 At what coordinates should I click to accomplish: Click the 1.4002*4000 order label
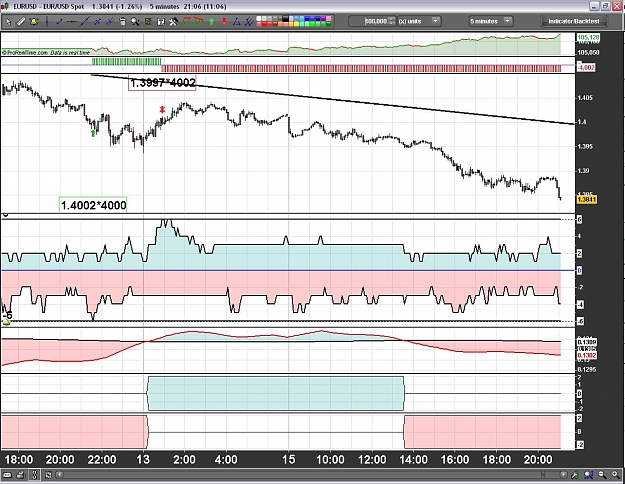click(x=93, y=205)
